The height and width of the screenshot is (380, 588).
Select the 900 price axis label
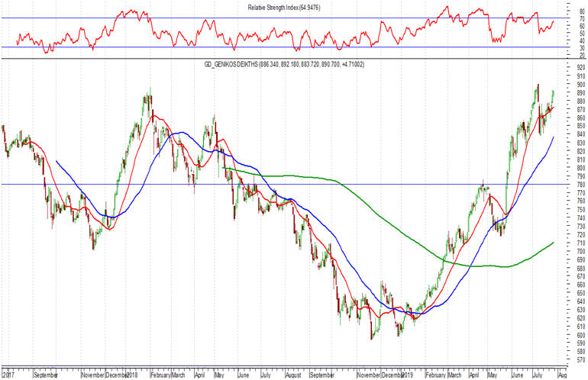coord(581,85)
